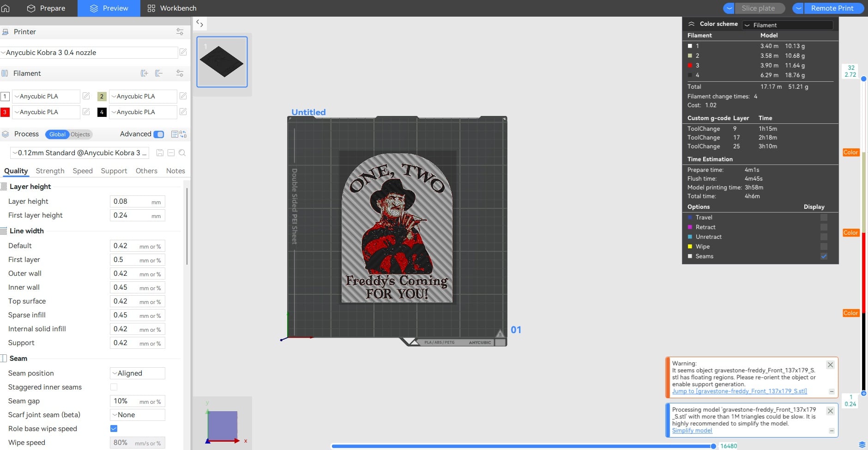Select plate 1 thumbnail
Viewport: 868px width, 450px height.
(222, 62)
